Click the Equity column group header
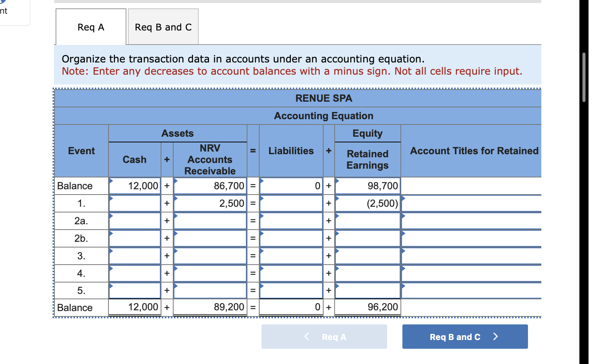This screenshot has width=595, height=364. click(368, 133)
